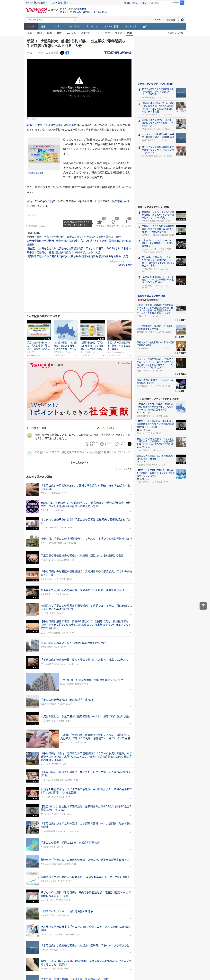Click the コメントを書く button
The width and height of the screenshot is (210, 980).
coord(105,428)
